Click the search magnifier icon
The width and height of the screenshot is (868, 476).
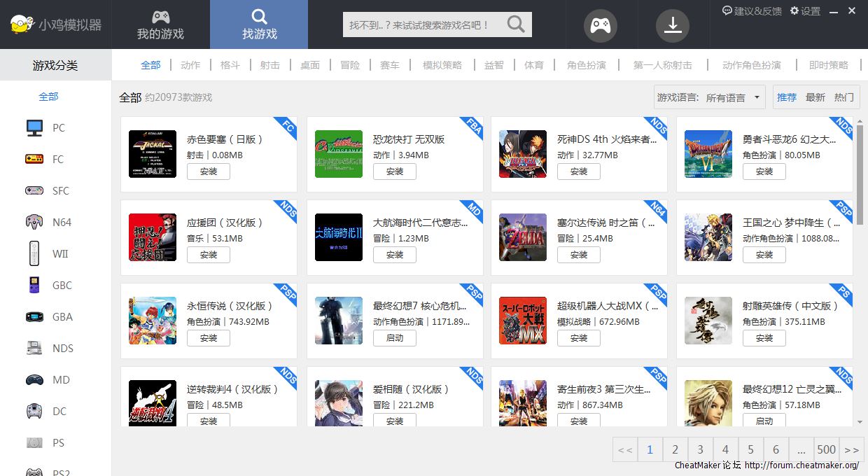516,24
